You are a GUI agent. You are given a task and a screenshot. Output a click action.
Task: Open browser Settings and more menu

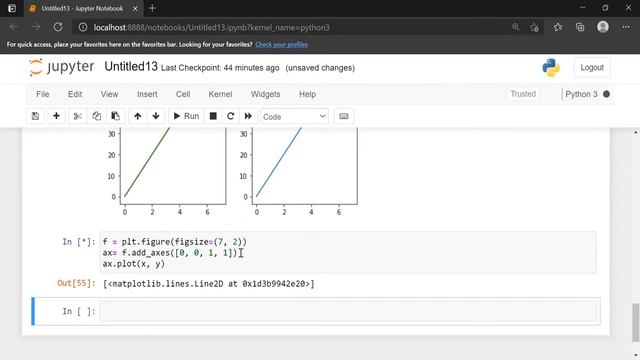click(x=626, y=27)
